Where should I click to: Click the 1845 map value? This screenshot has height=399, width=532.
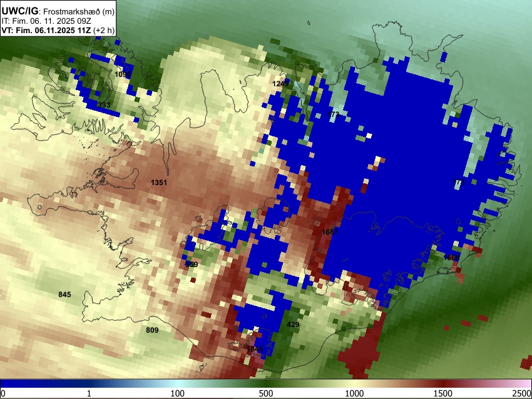pos(255,349)
